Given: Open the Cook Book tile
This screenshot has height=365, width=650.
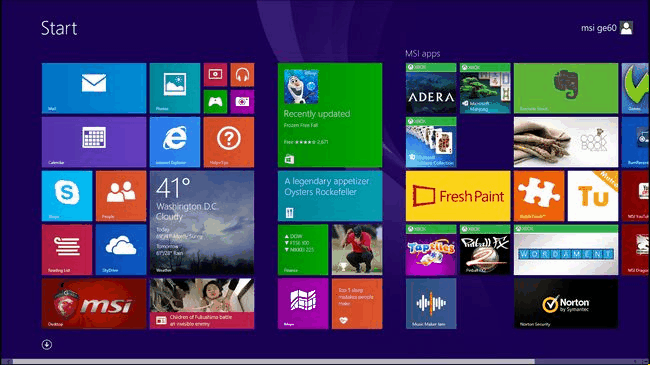Looking at the screenshot, I should 566,142.
